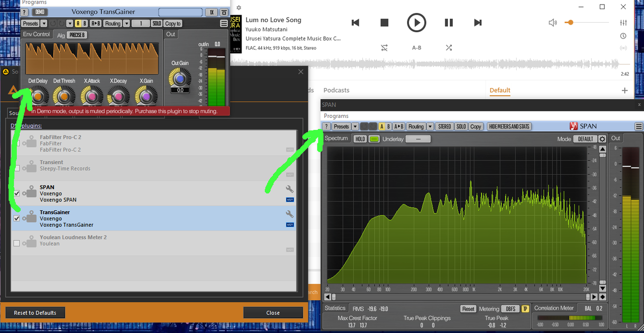Open the Underlay selector in SPAN
The image size is (644, 333).
pos(418,139)
